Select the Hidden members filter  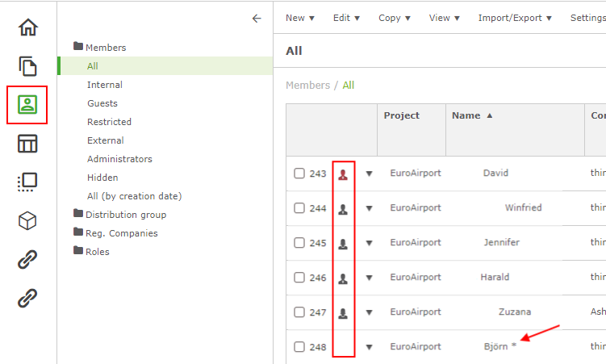(102, 178)
